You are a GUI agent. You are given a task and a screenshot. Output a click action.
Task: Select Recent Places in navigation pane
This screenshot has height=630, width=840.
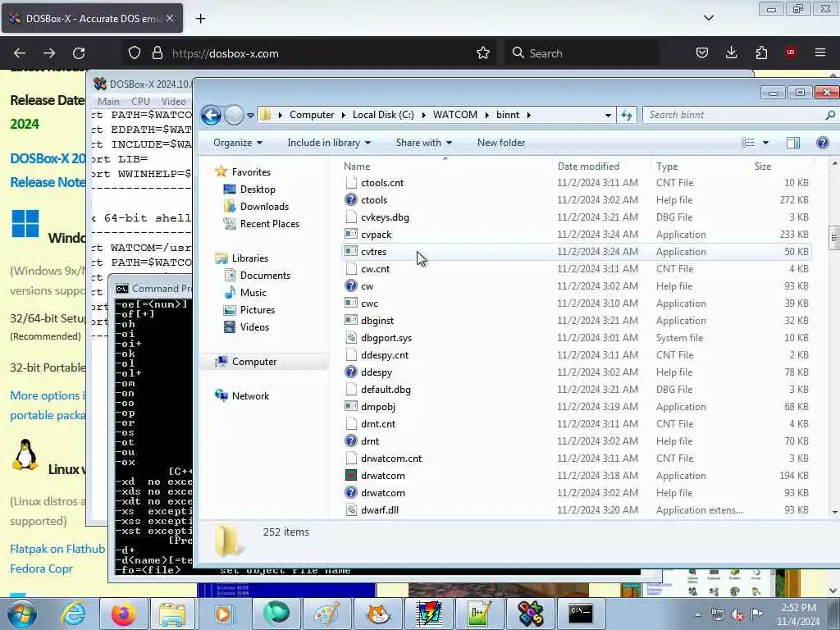[x=269, y=224]
